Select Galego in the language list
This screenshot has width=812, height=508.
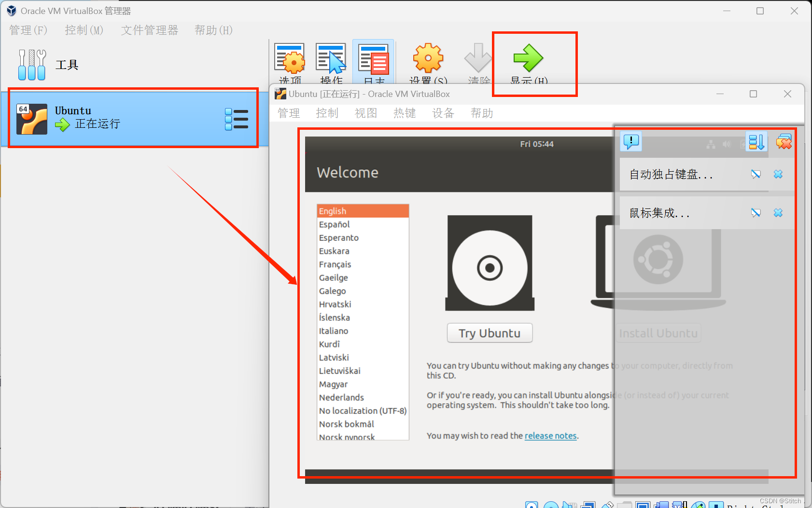pos(363,291)
